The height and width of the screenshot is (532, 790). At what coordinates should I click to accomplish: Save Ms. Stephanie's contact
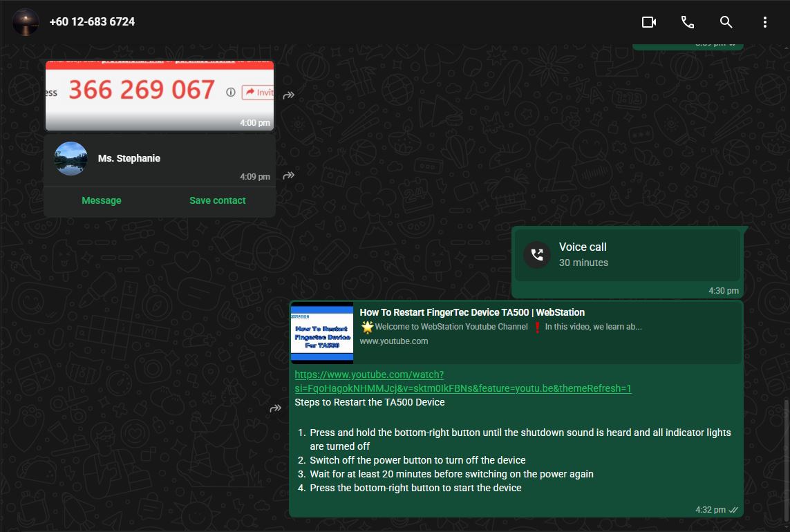pos(218,200)
